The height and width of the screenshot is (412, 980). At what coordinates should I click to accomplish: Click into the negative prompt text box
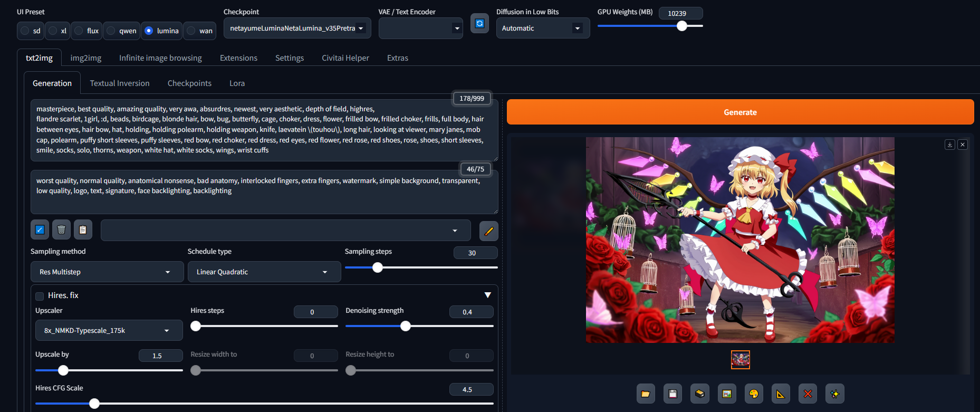tap(264, 191)
